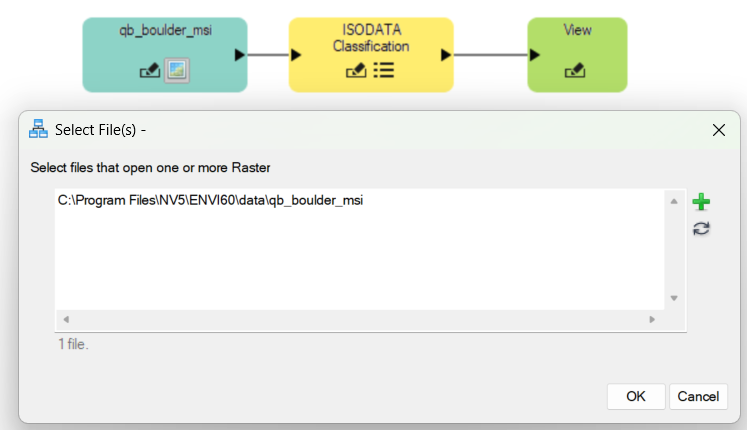Click the horizontal scroll left arrow

(x=67, y=319)
